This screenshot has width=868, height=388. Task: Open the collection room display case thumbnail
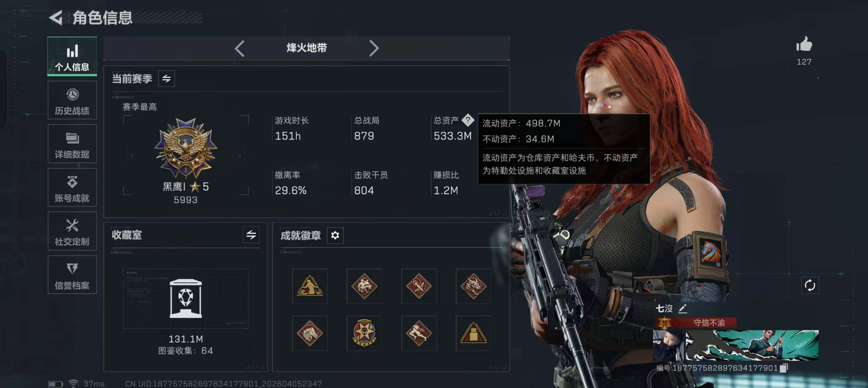click(186, 299)
